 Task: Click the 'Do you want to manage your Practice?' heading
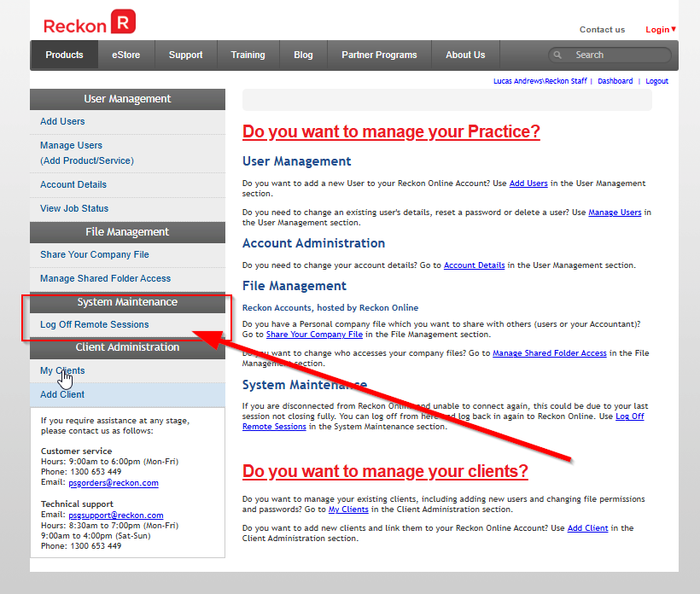point(391,131)
